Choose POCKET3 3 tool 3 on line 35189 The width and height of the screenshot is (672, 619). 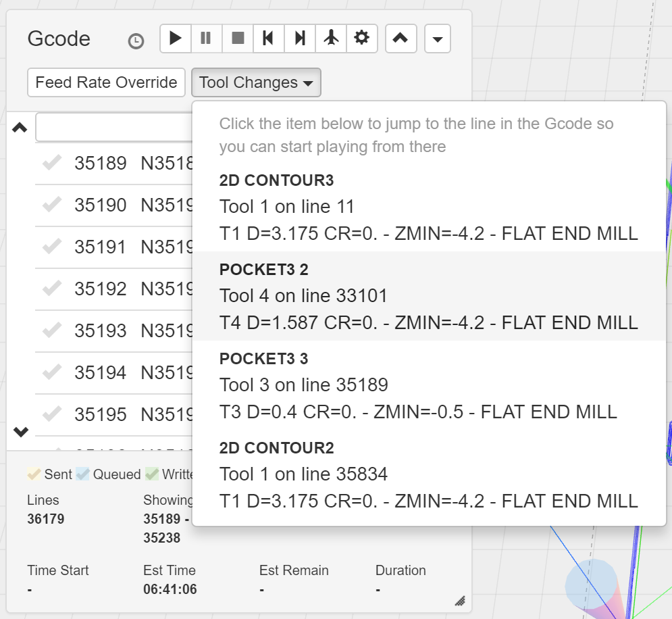coord(428,385)
